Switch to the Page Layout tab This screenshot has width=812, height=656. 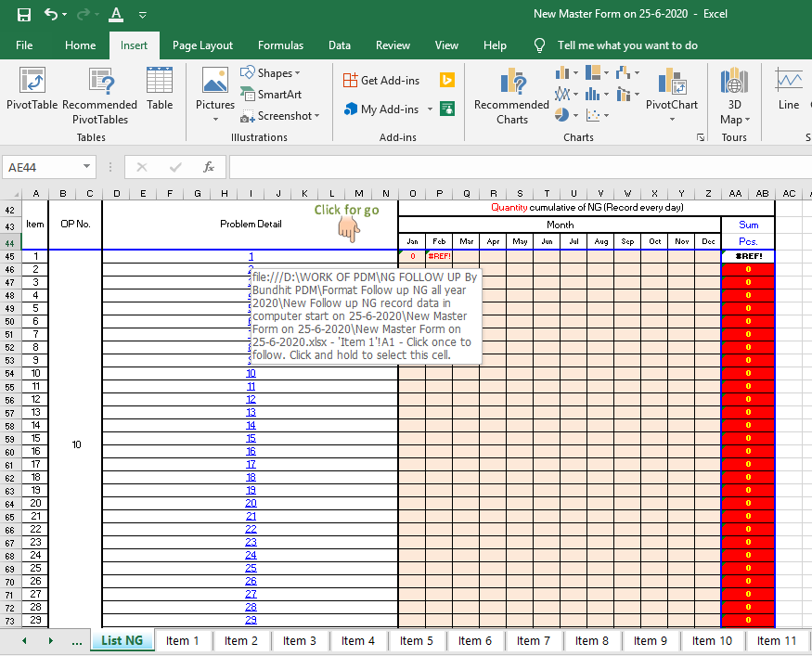pyautogui.click(x=202, y=45)
